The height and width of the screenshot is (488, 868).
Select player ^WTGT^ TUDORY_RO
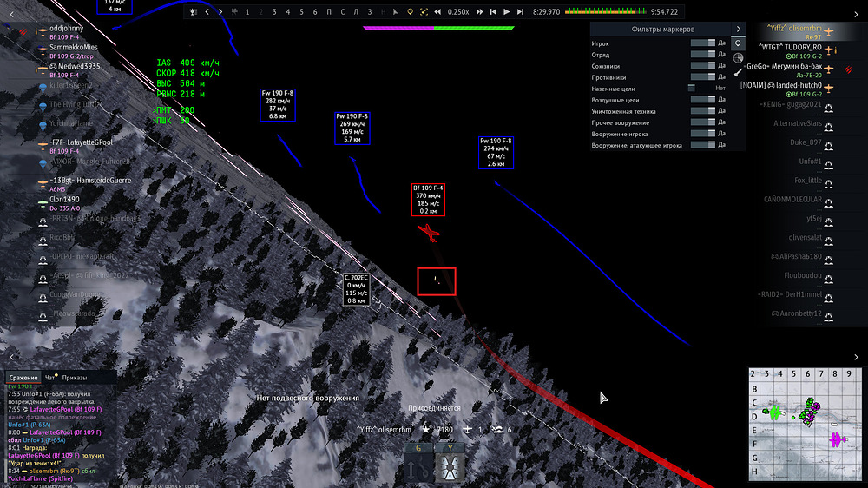(790, 48)
